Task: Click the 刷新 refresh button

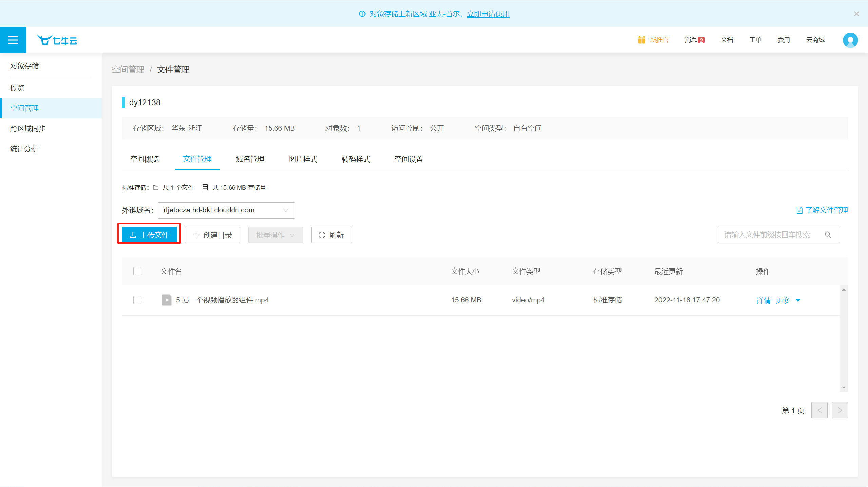Action: pyautogui.click(x=331, y=235)
